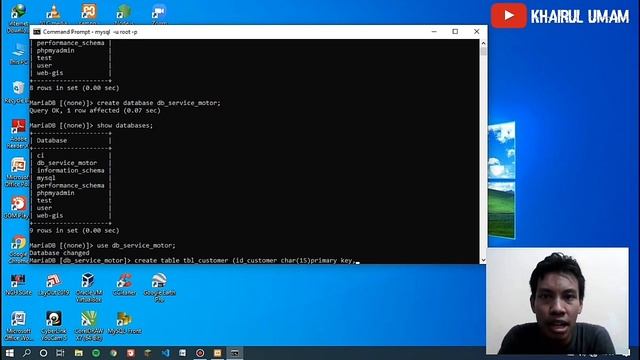Open Visual Studio Code from the taskbar
This screenshot has width=640, height=360.
point(165,353)
